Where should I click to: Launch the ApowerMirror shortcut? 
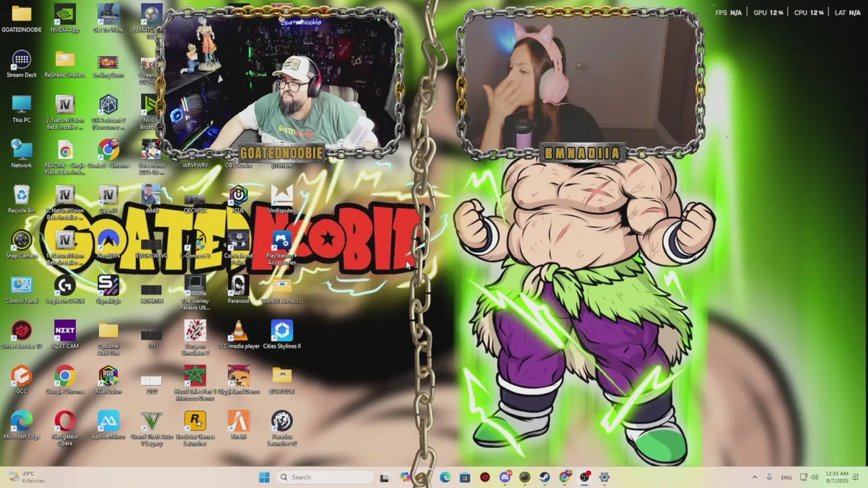point(108,425)
